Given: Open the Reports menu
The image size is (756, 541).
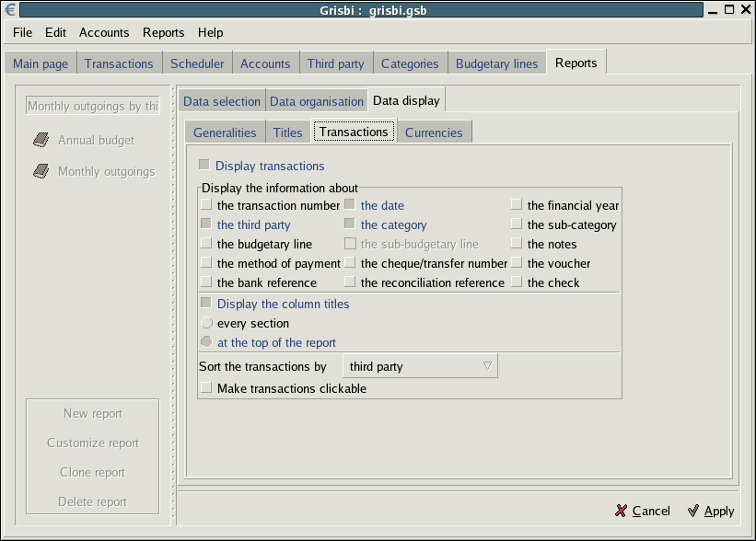Looking at the screenshot, I should 163,32.
